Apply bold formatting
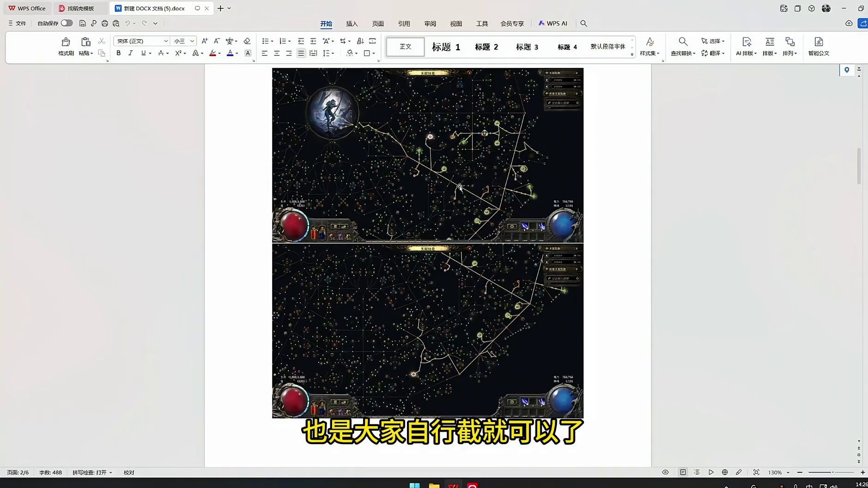The height and width of the screenshot is (488, 868). [x=118, y=53]
